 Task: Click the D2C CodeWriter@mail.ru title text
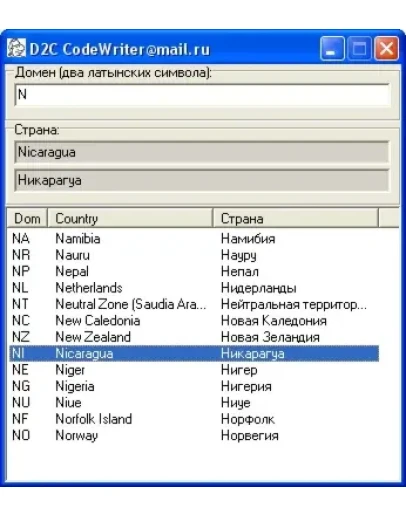(120, 49)
